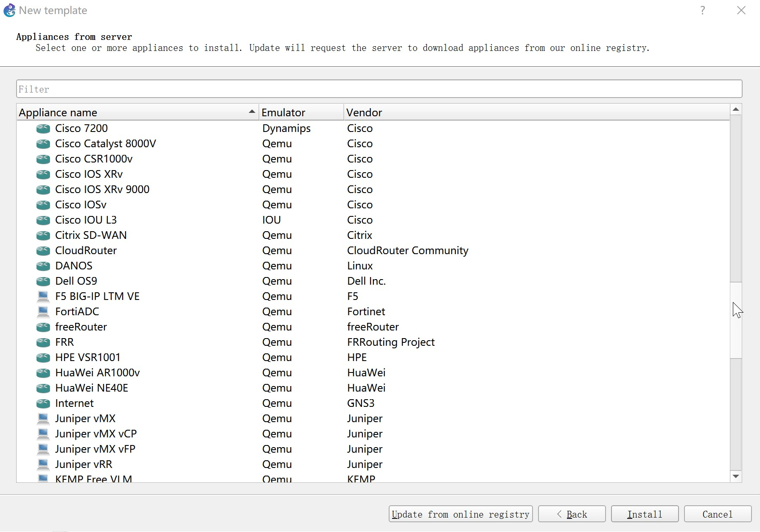Click the router icon beside Cisco Catalyst 8000V
Viewport: 760px width, 532px height.
coord(43,144)
